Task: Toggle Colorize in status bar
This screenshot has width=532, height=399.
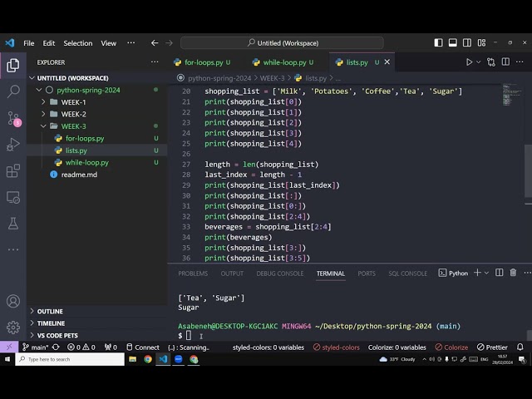Action: pyautogui.click(x=451, y=347)
